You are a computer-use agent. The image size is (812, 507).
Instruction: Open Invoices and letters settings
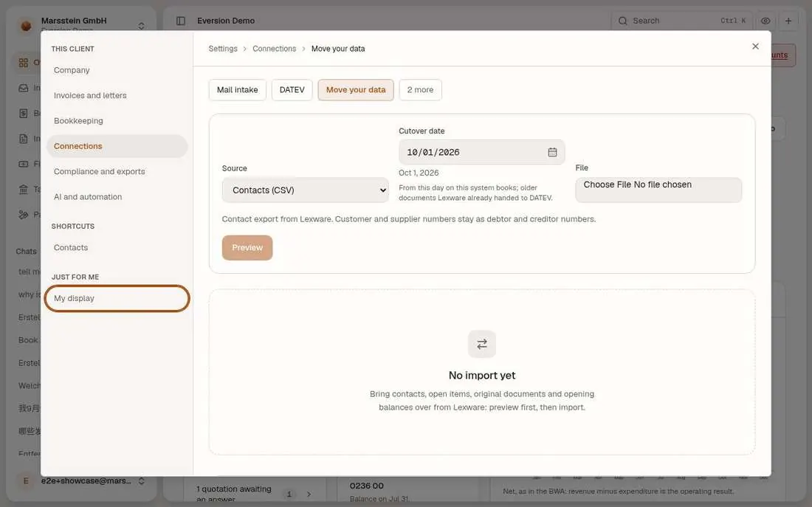click(x=117, y=95)
